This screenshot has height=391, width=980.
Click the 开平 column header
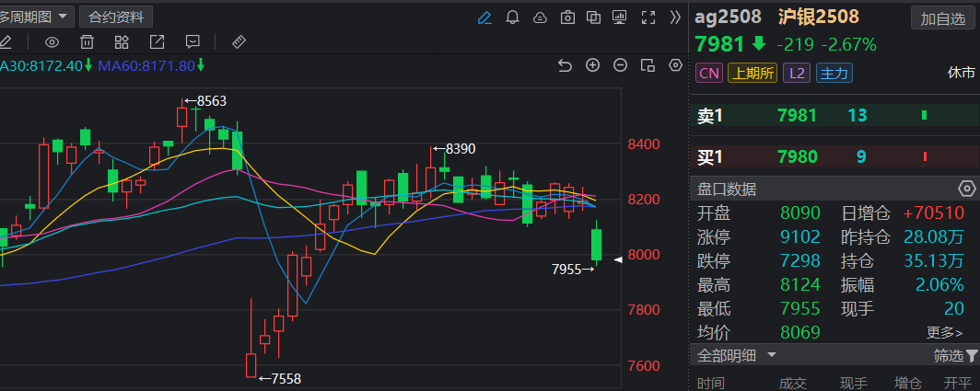pyautogui.click(x=958, y=384)
